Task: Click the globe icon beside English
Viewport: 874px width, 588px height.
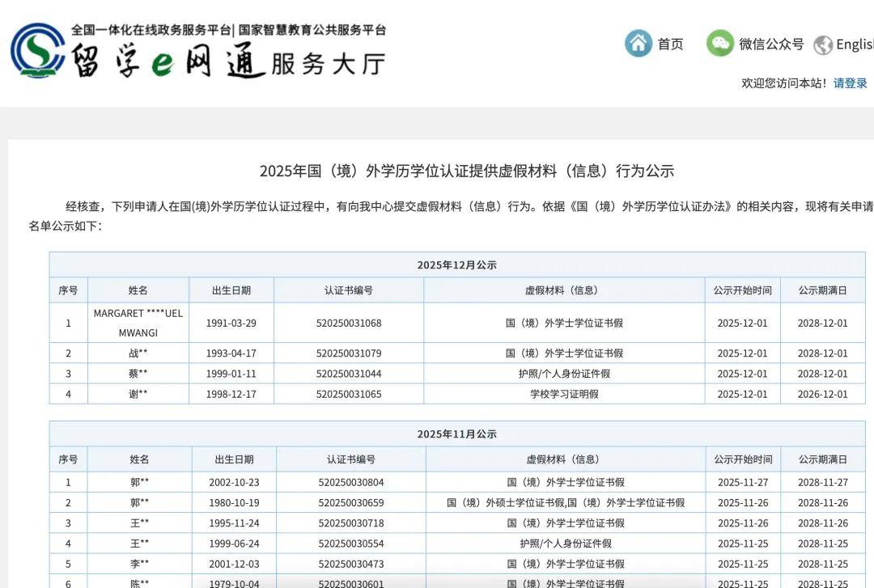Action: tap(823, 45)
